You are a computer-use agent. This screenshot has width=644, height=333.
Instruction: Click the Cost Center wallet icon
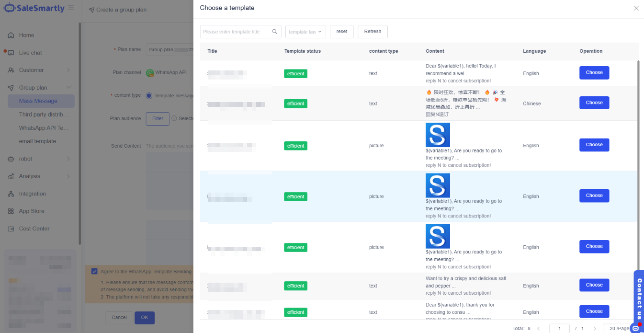coord(11,229)
